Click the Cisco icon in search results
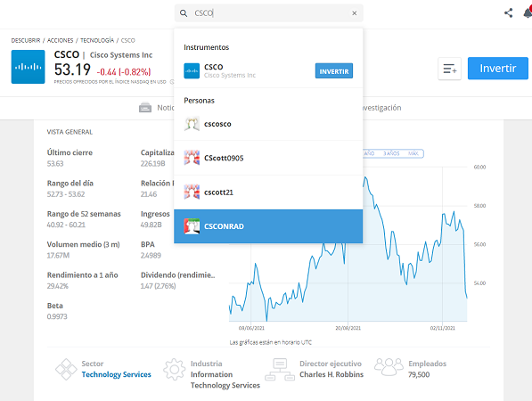The image size is (532, 401). (x=192, y=71)
